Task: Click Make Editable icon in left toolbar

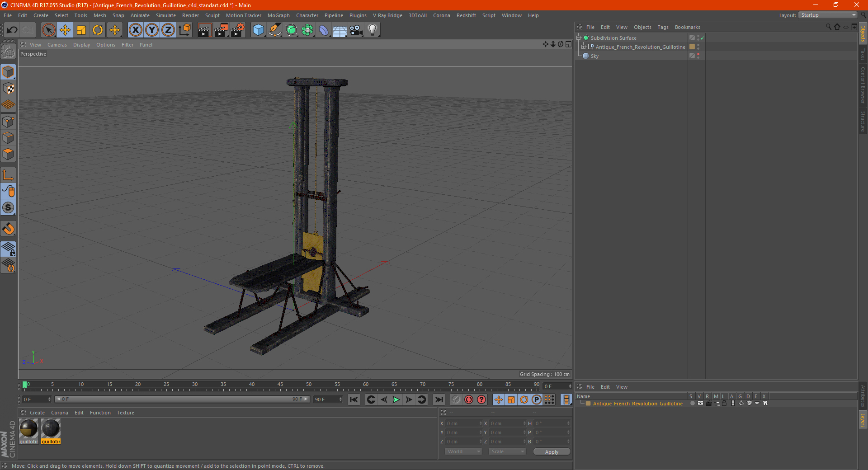Action: pos(8,51)
